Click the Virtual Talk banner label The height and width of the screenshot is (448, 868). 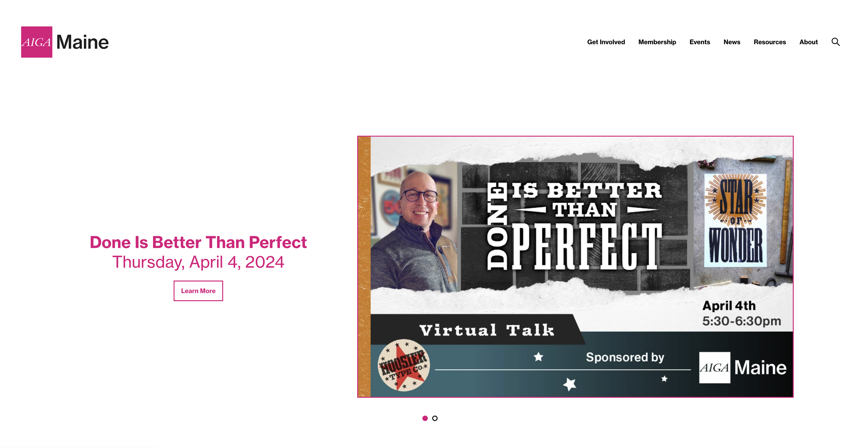point(487,330)
